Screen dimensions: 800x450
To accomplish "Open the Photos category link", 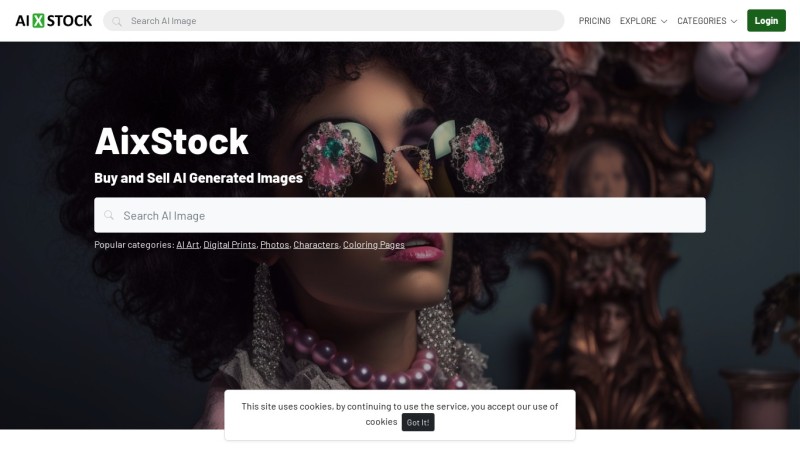I will point(274,244).
